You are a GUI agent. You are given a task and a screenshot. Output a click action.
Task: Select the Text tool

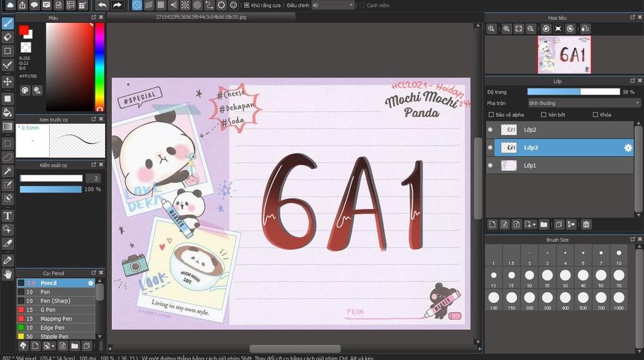pos(8,215)
